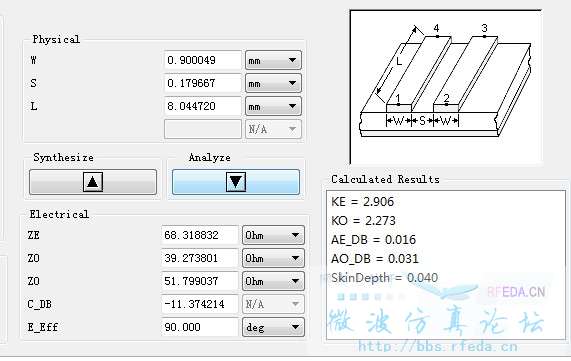Click the E_Eff parameter label

(x=43, y=327)
